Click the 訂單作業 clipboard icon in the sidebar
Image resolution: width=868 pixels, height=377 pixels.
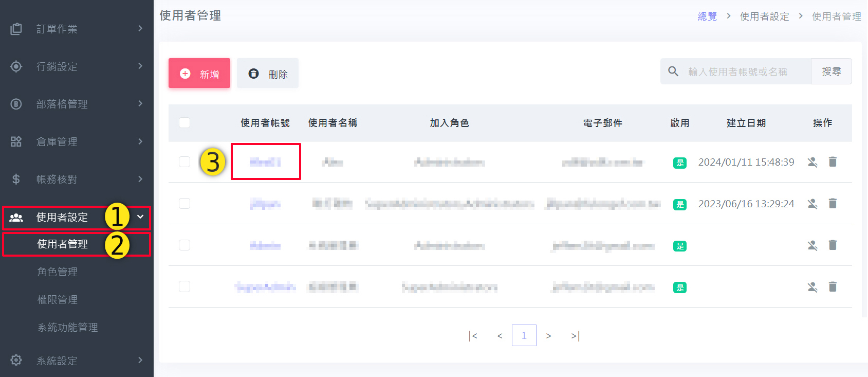click(x=16, y=29)
